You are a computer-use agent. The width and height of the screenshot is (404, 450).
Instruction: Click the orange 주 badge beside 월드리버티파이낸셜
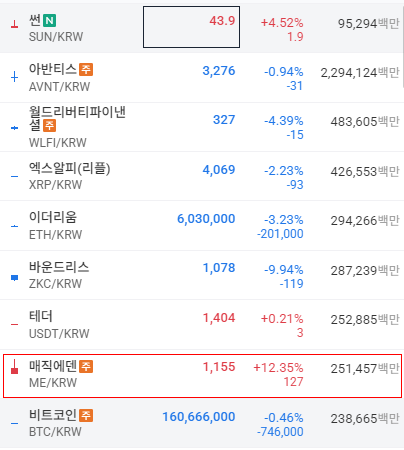(49, 126)
